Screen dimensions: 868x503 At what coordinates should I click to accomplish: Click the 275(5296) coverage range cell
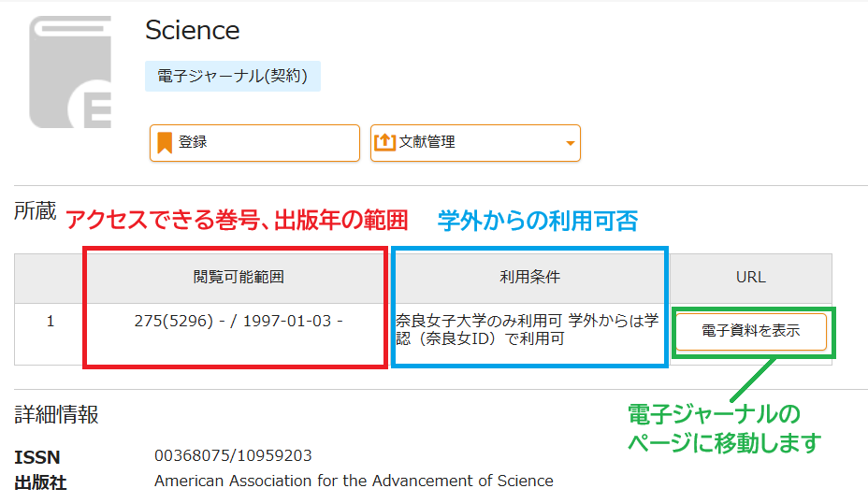tap(239, 321)
